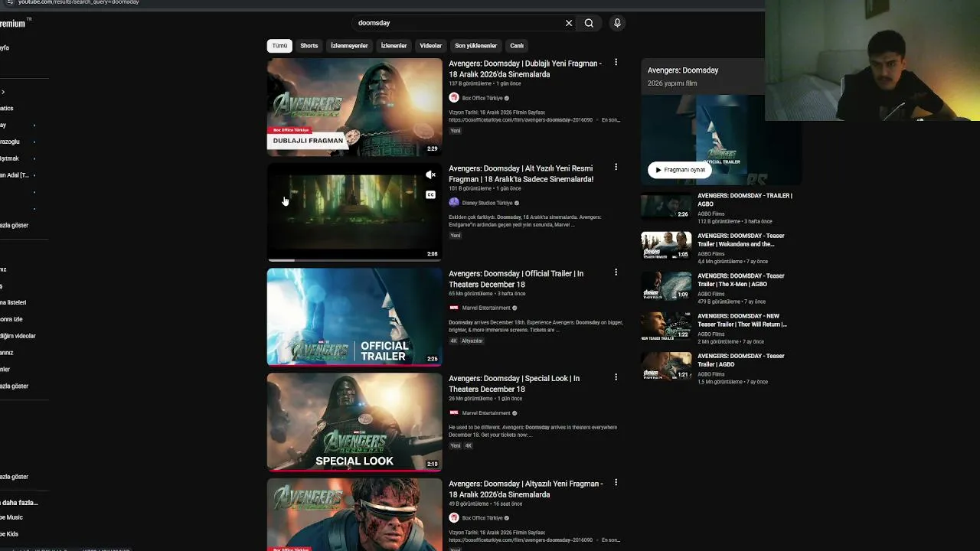
Task: Open the Avengers: Doomsday movie panel title
Action: coord(683,70)
